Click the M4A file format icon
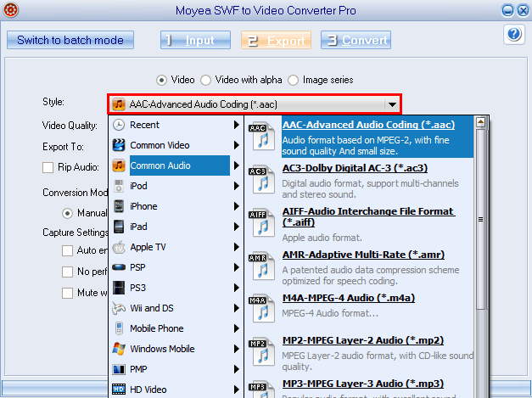Screen dimensions: 532x398 tap(262, 309)
